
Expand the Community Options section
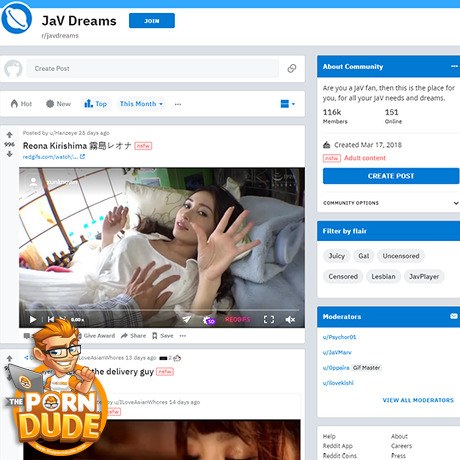[391, 203]
